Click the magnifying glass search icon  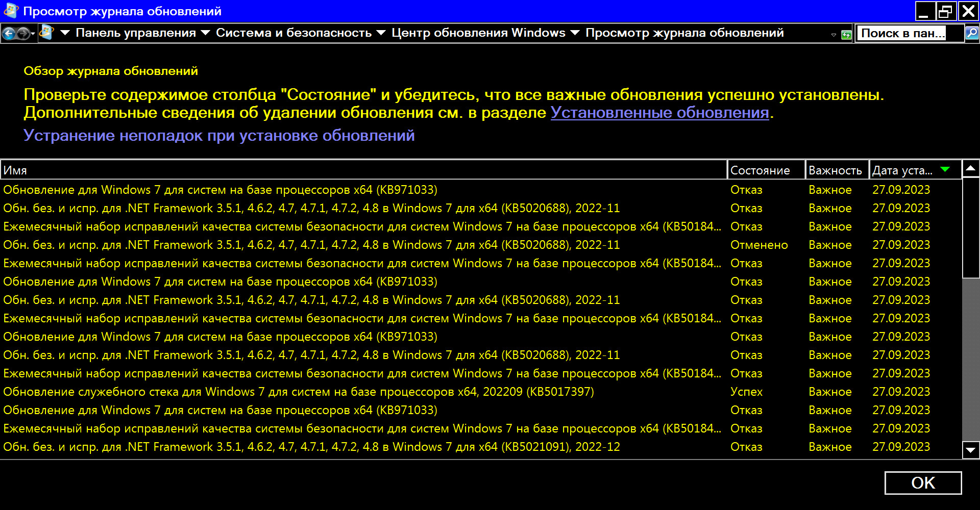[971, 33]
